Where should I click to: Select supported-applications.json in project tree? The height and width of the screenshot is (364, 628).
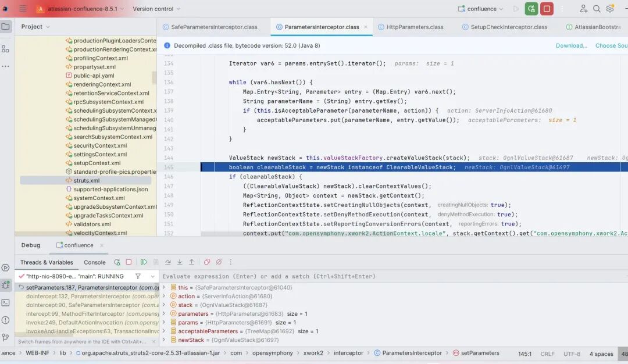[110, 189]
